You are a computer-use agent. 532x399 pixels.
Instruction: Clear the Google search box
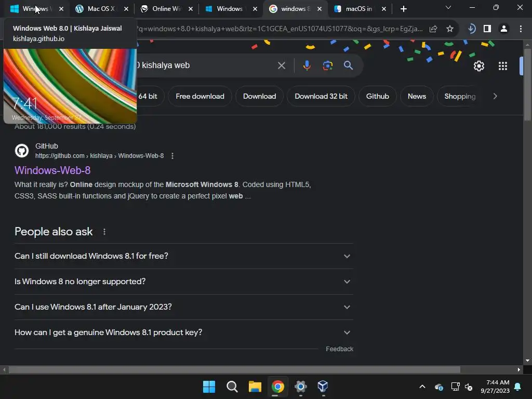(x=282, y=65)
